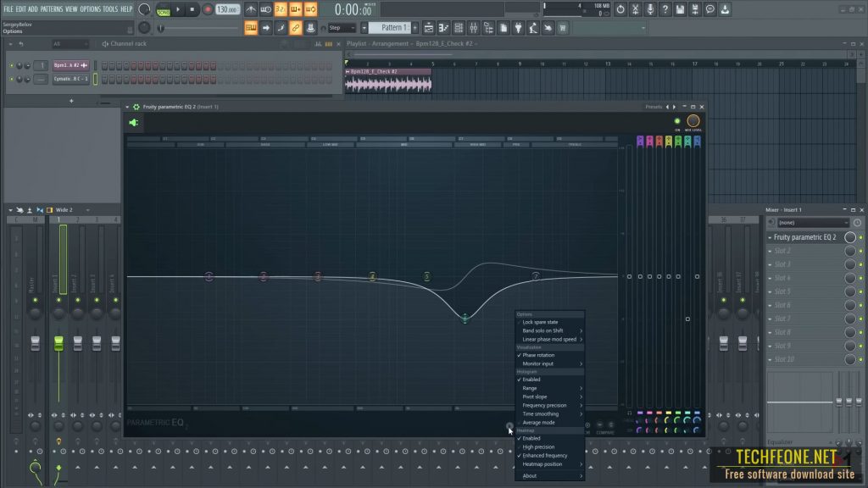Open the Playlist view from toolbar

(x=428, y=28)
